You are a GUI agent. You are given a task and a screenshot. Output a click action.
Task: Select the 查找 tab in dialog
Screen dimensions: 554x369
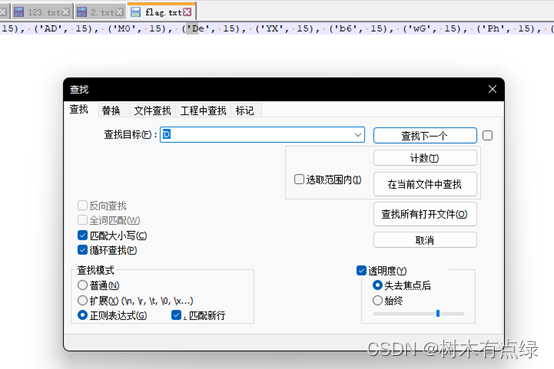click(79, 110)
